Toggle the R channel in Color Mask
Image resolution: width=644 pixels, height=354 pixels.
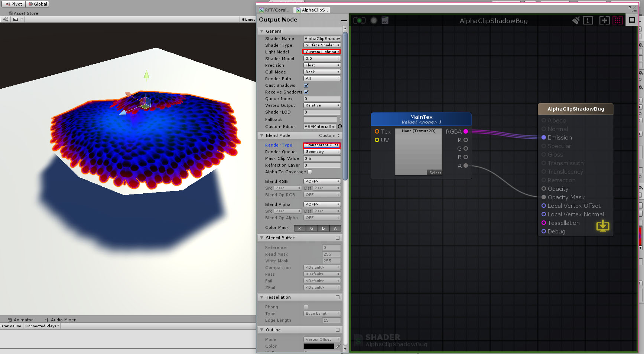(x=300, y=228)
